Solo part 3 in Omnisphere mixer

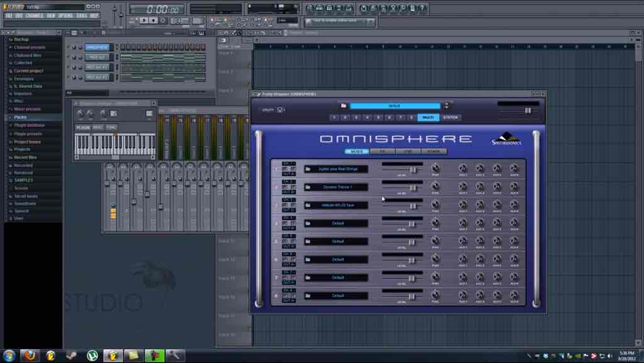[x=292, y=205]
